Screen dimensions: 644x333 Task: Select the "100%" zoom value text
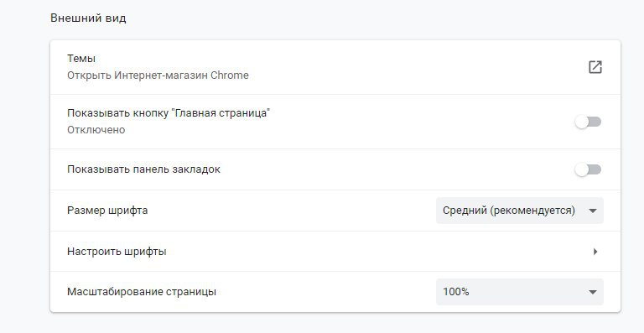click(456, 292)
